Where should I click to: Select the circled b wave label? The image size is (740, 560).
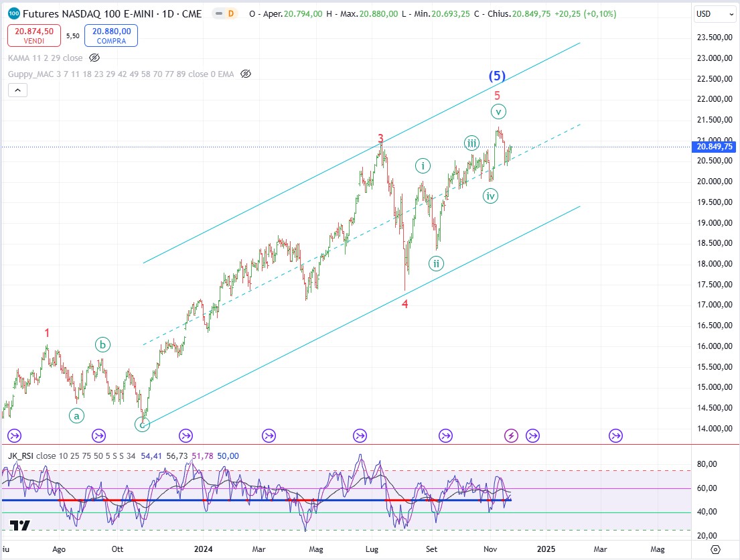tap(102, 345)
